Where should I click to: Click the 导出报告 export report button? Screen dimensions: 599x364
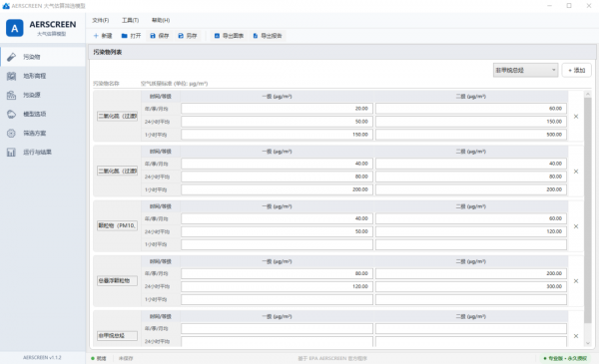point(268,36)
